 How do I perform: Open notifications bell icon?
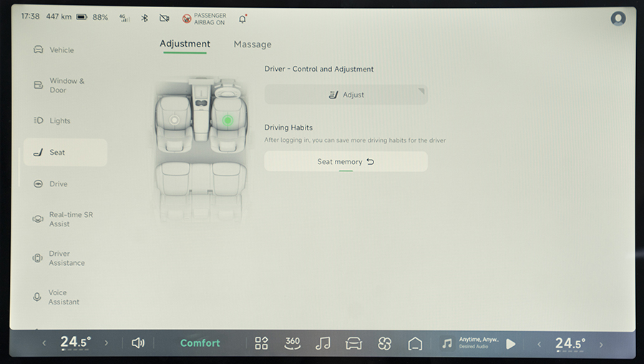click(242, 18)
